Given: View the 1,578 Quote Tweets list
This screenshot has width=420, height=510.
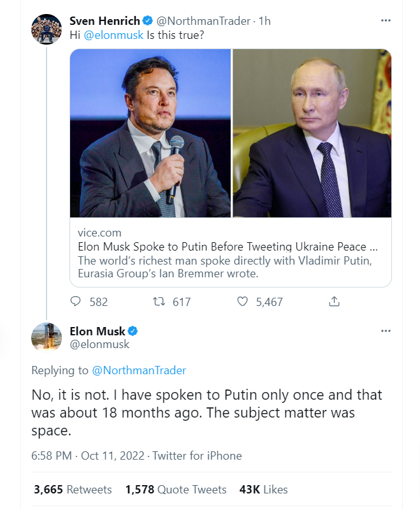Looking at the screenshot, I should point(176,490).
